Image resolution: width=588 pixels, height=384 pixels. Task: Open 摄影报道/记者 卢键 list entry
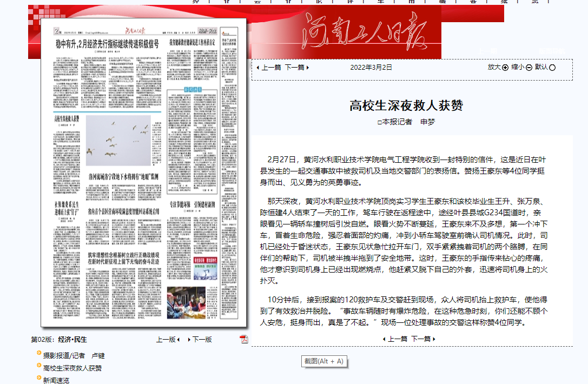coord(74,356)
